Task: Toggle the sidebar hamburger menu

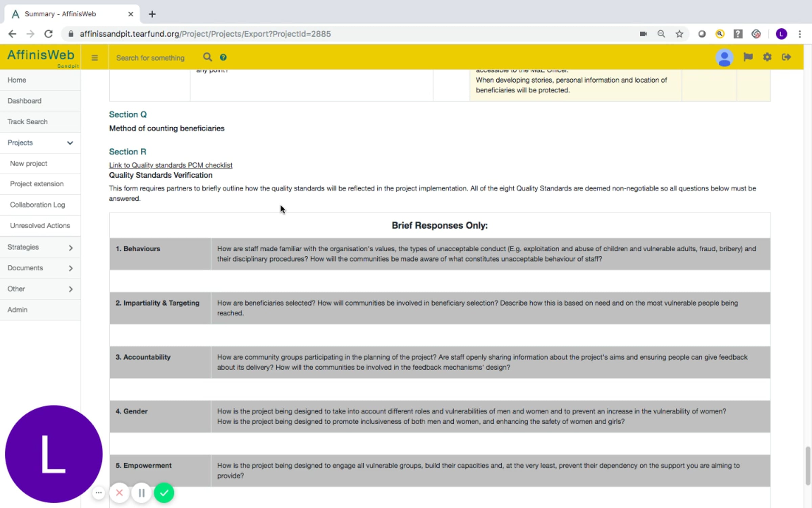Action: (x=95, y=58)
